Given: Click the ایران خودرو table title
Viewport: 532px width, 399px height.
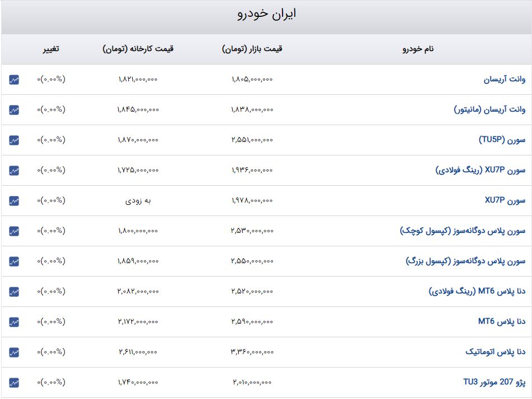Looking at the screenshot, I should coord(267,14).
